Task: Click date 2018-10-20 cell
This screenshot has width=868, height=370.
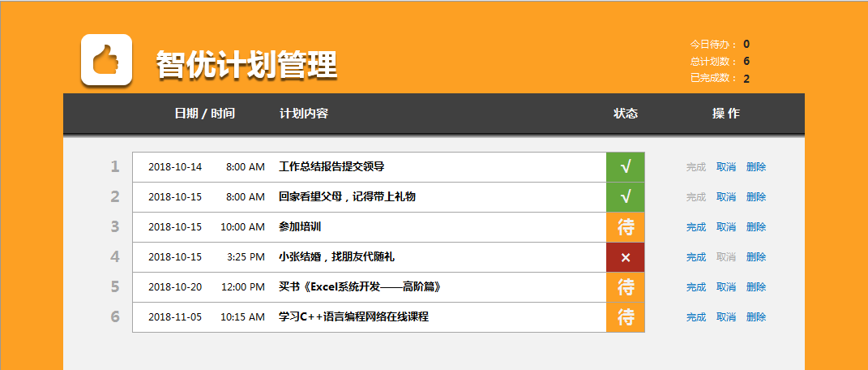Action: (x=175, y=287)
